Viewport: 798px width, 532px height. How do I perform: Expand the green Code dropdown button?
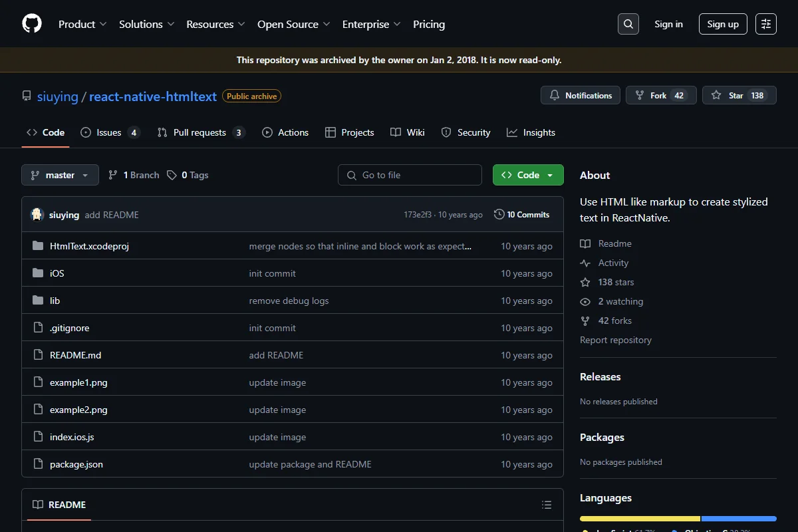(x=528, y=175)
